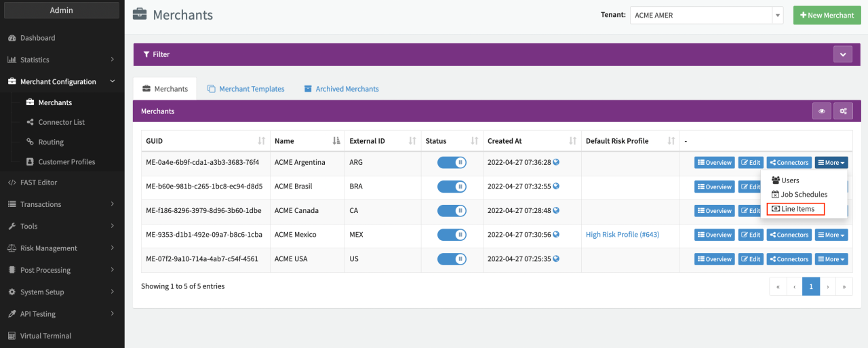The height and width of the screenshot is (348, 868).
Task: Switch to the Merchant Templates tab
Action: [x=245, y=89]
